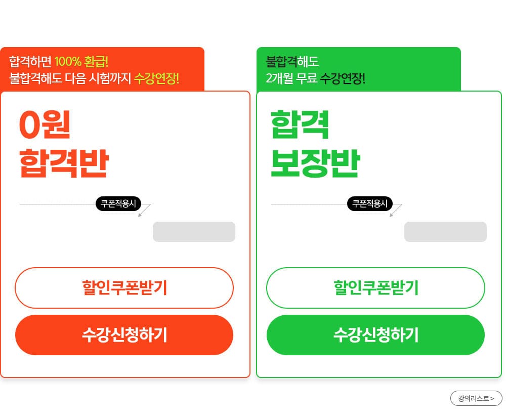
Task: Click yellow 수강연장! text in orange banner
Action: click(156, 78)
